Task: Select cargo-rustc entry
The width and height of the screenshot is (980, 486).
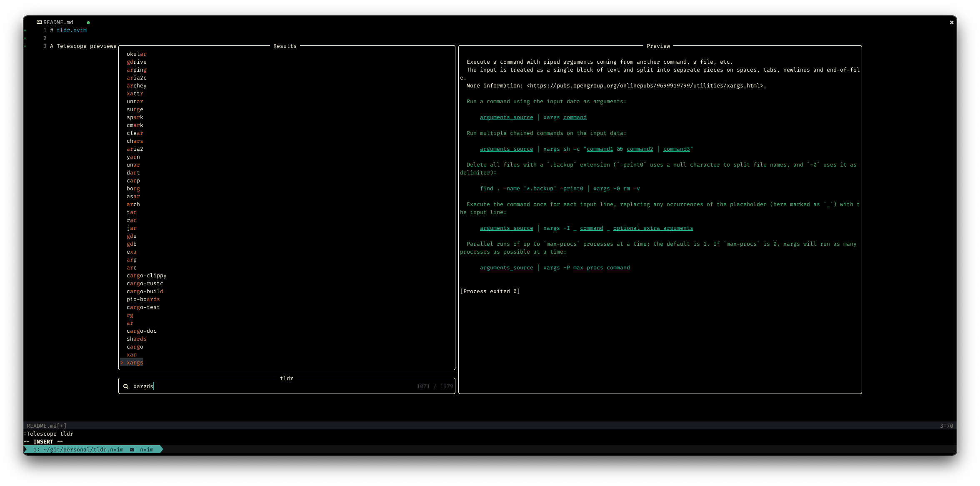Action: click(x=145, y=284)
